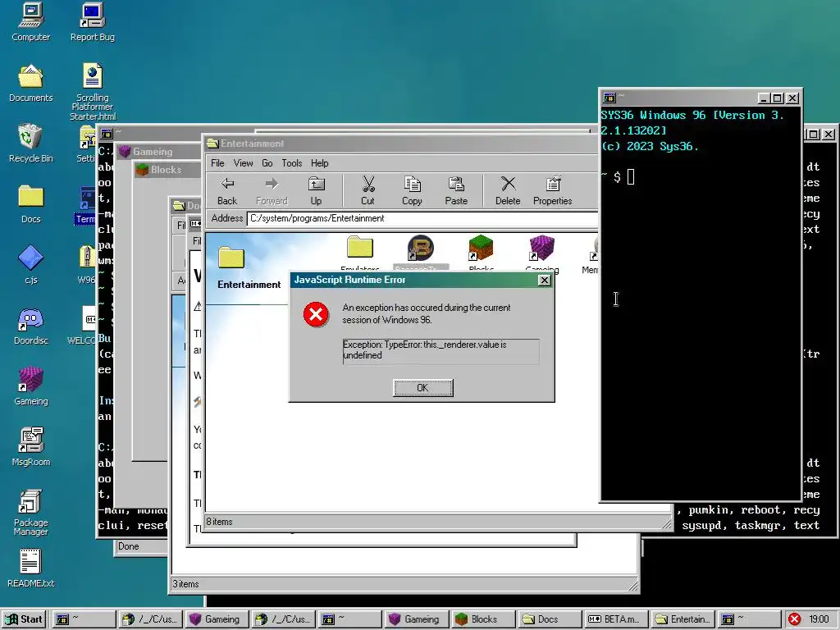Image resolution: width=840 pixels, height=630 pixels.
Task: Switch to Docs taskbar button
Action: (550, 619)
